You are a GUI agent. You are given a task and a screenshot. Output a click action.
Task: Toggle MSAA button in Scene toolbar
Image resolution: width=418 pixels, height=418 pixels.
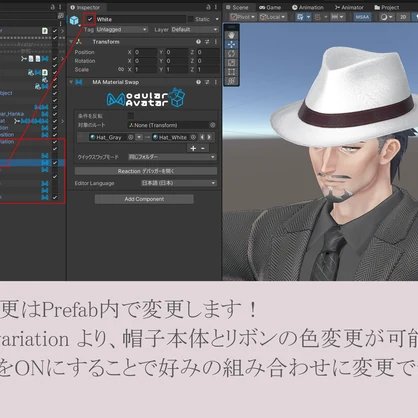point(362,17)
